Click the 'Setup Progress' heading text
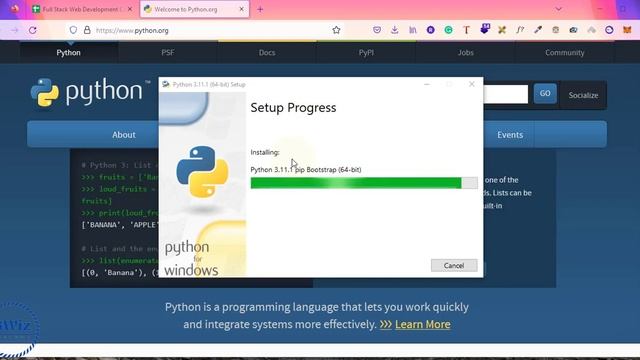640x360 pixels. pyautogui.click(x=293, y=108)
